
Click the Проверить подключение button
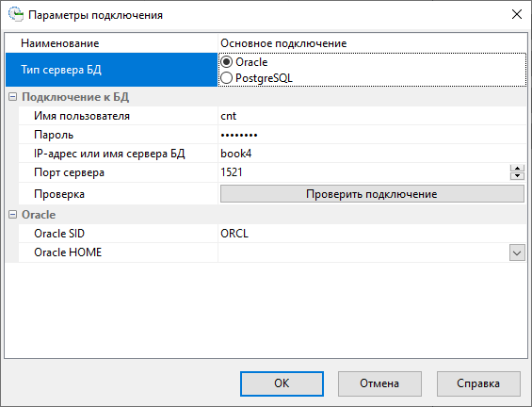372,194
